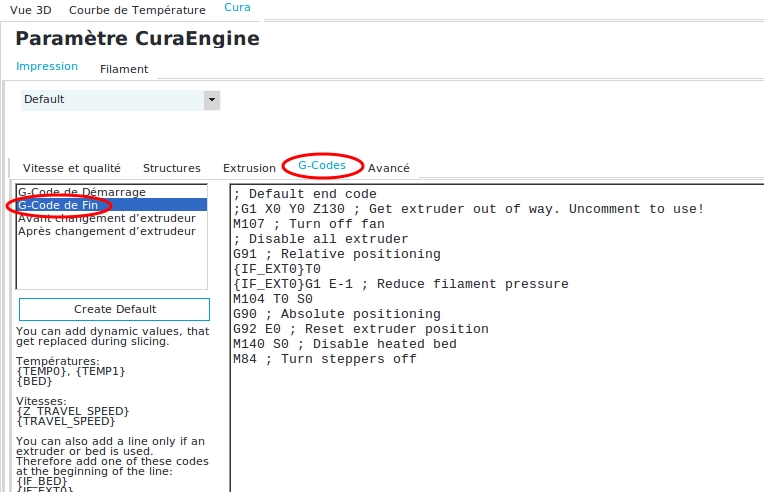The height and width of the screenshot is (492, 764).
Task: Open the Default profile dropdown arrow
Action: click(211, 100)
